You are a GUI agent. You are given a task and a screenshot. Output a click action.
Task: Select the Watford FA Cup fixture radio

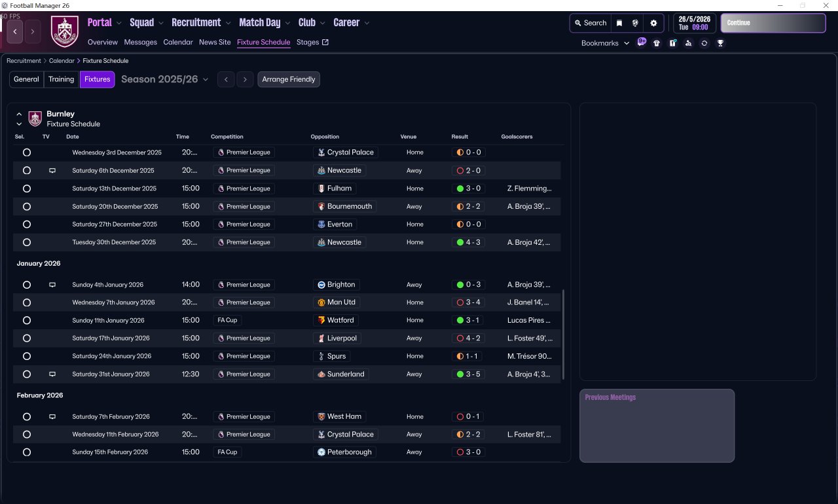[x=27, y=321]
